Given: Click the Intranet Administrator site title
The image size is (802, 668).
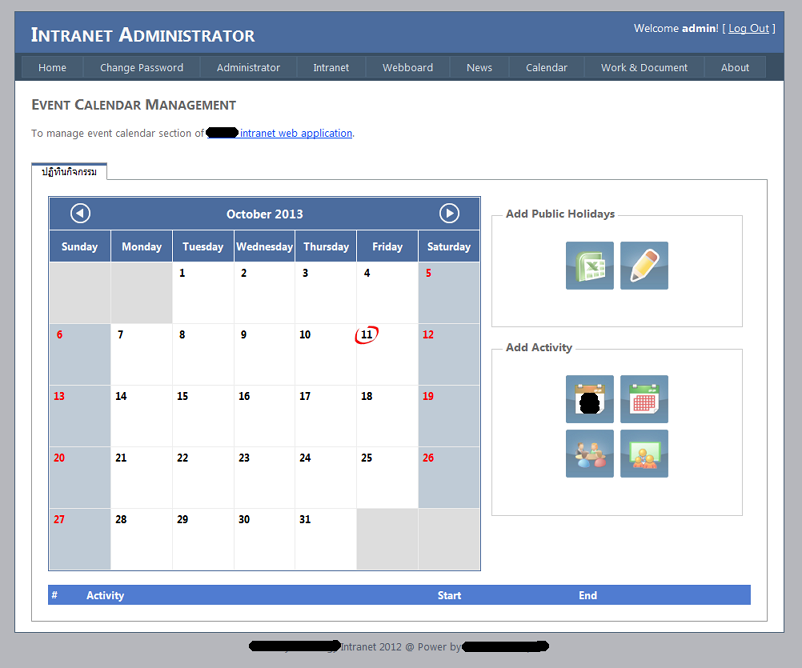Looking at the screenshot, I should (143, 35).
